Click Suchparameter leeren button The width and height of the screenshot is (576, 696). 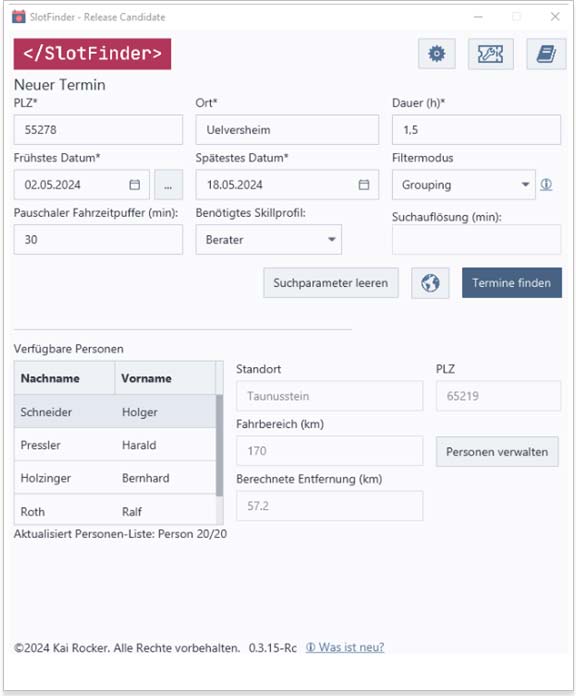click(331, 283)
